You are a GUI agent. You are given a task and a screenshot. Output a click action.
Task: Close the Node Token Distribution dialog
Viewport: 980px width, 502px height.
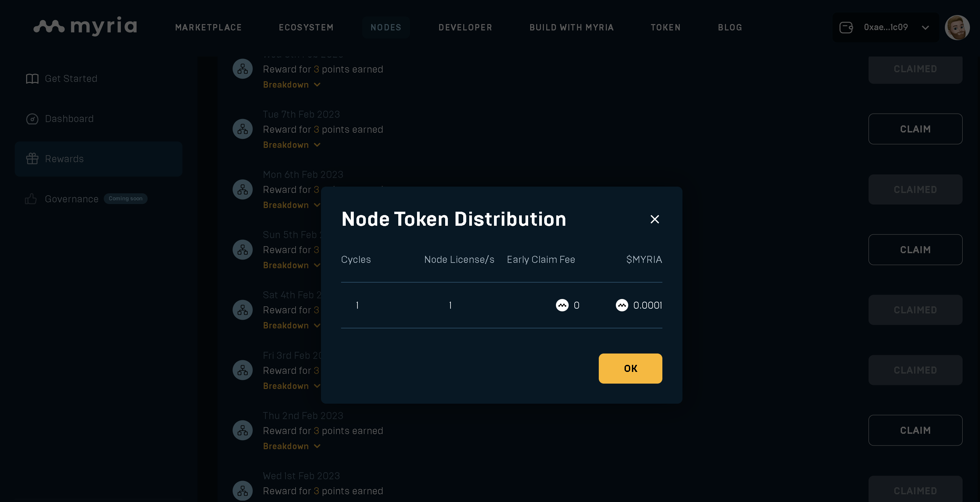tap(655, 219)
